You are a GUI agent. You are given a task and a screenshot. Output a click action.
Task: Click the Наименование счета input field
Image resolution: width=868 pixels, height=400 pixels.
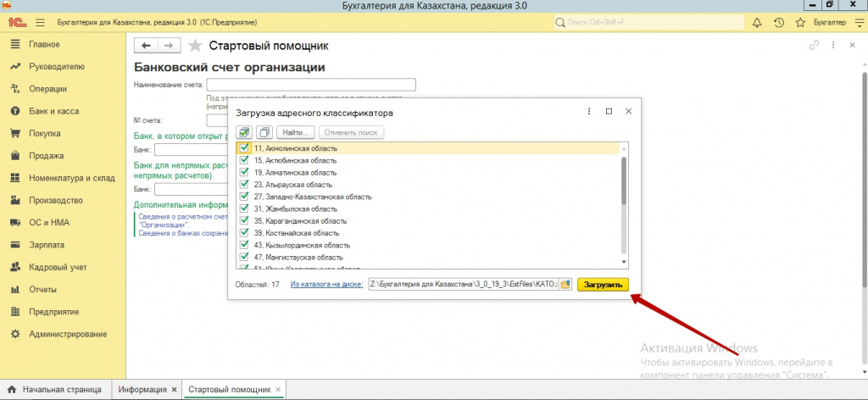[311, 85]
